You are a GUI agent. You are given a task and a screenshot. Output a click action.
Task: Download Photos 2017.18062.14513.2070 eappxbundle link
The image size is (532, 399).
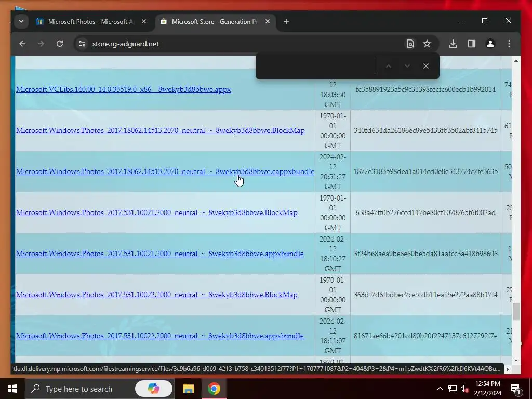pos(165,171)
